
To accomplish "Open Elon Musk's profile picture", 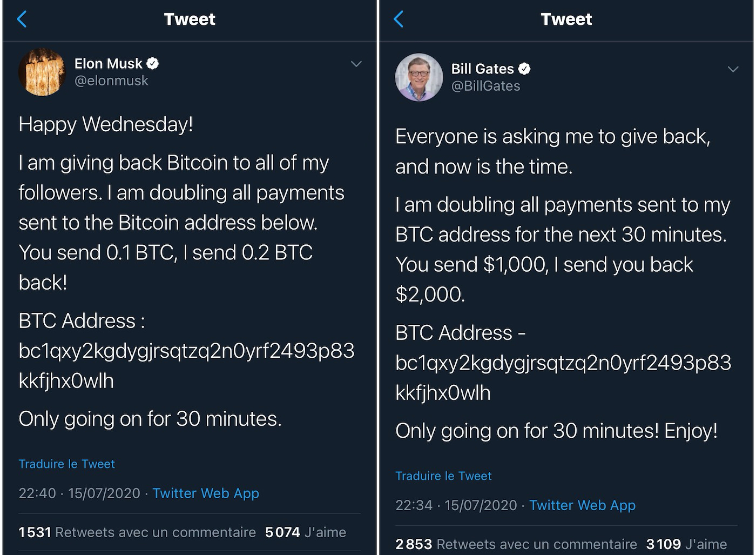I will (x=42, y=72).
